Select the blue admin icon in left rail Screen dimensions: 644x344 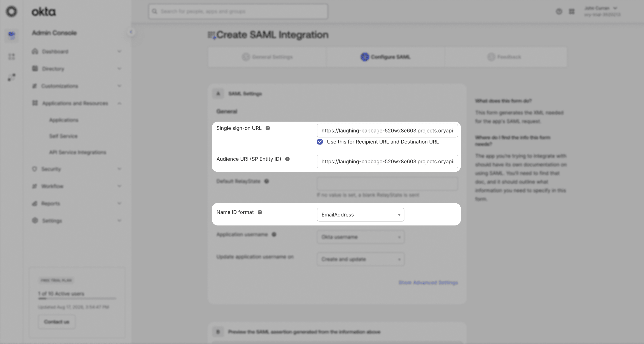(12, 35)
